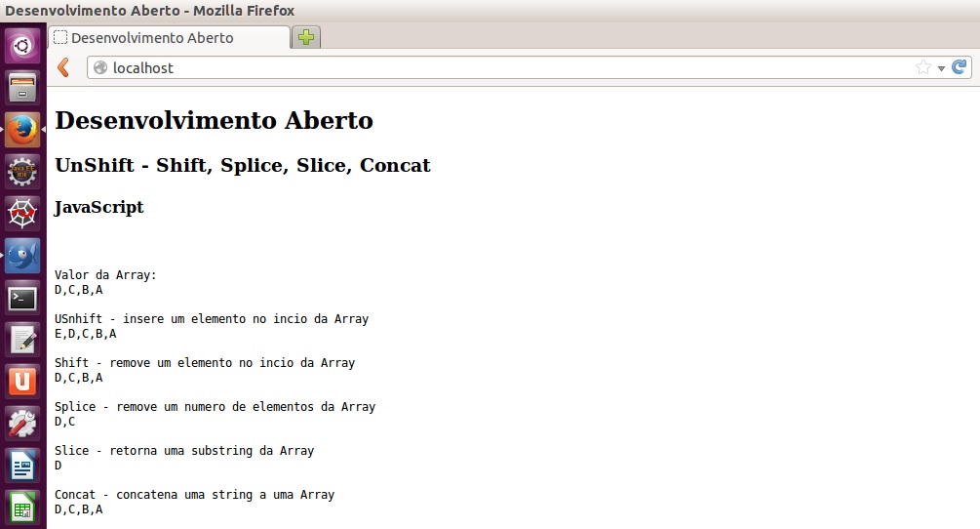Reload the page with the refresh icon
The height and width of the screenshot is (529, 980).
[x=960, y=67]
